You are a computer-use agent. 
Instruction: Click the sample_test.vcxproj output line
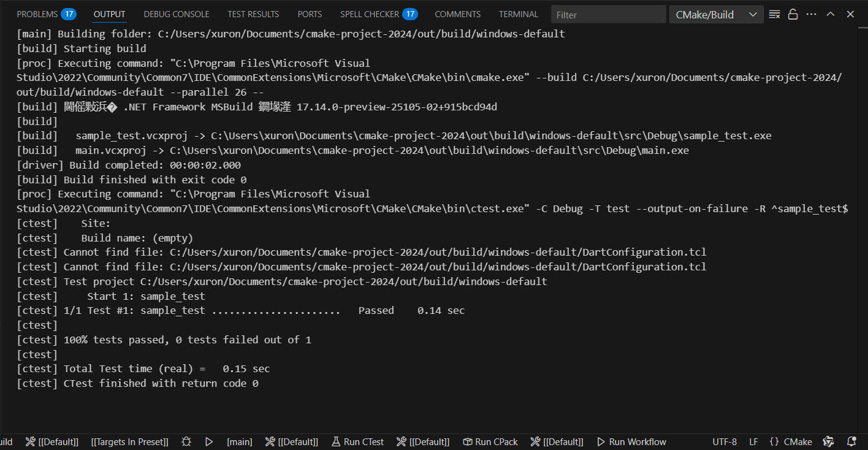[x=394, y=135]
